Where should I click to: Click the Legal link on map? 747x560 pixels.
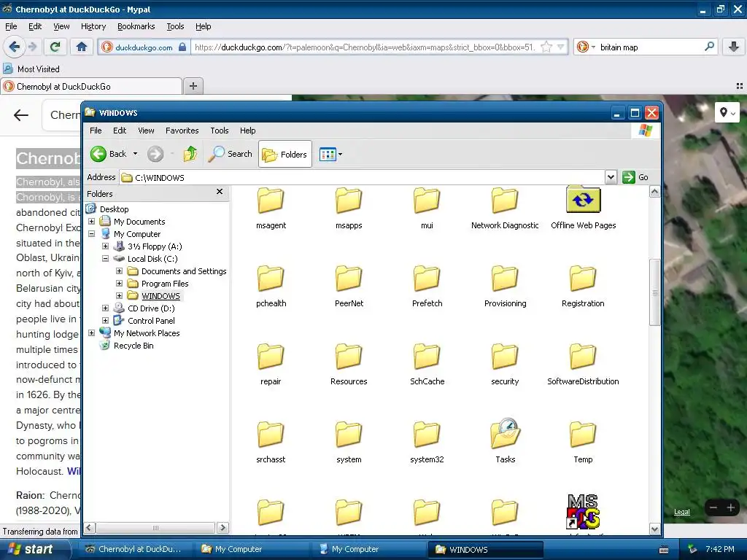click(682, 512)
